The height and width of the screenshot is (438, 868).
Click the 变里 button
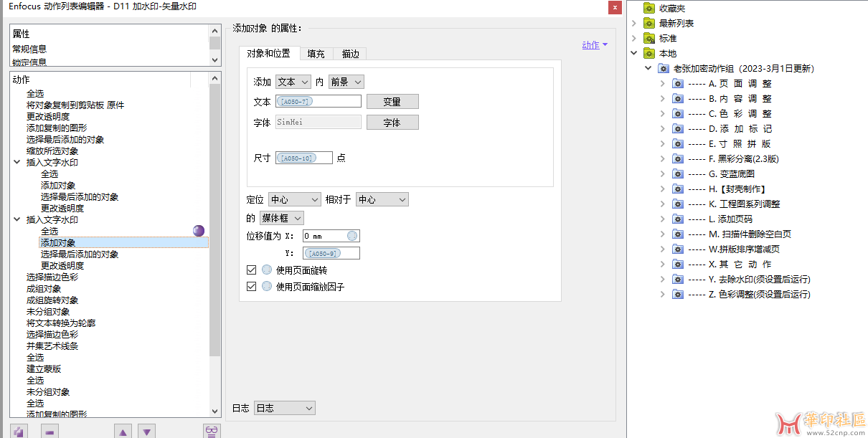[x=392, y=102]
